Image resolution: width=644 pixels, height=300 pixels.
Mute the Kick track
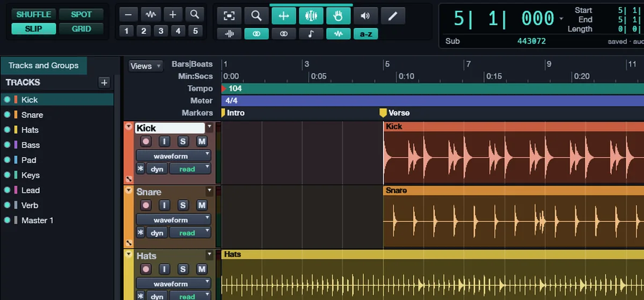(x=202, y=142)
